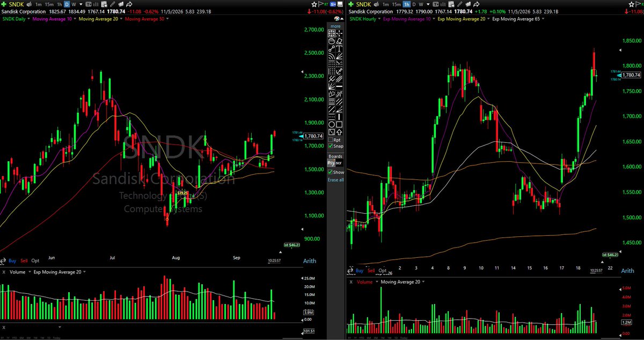Close the volume pane X on daily chart

(4, 272)
